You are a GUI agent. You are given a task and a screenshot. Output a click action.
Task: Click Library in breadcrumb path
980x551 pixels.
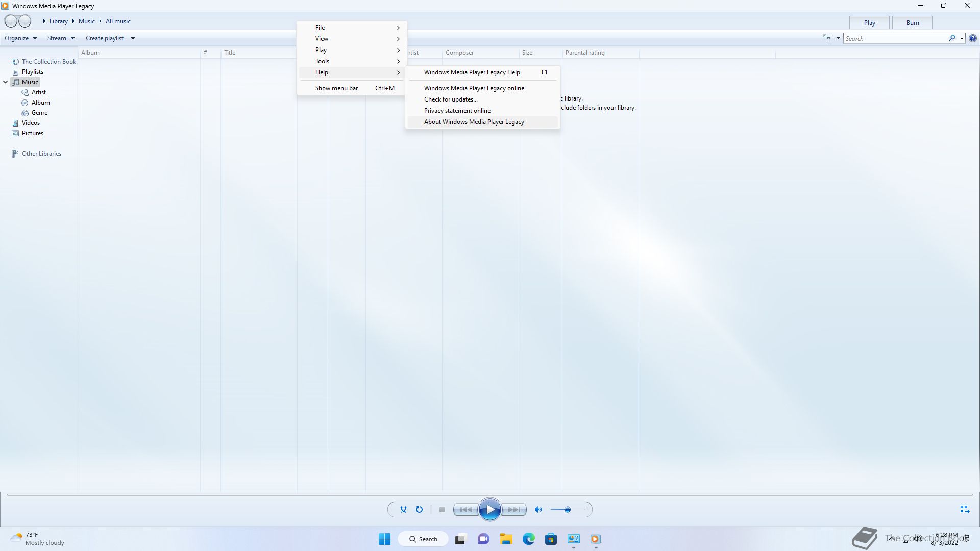point(59,21)
